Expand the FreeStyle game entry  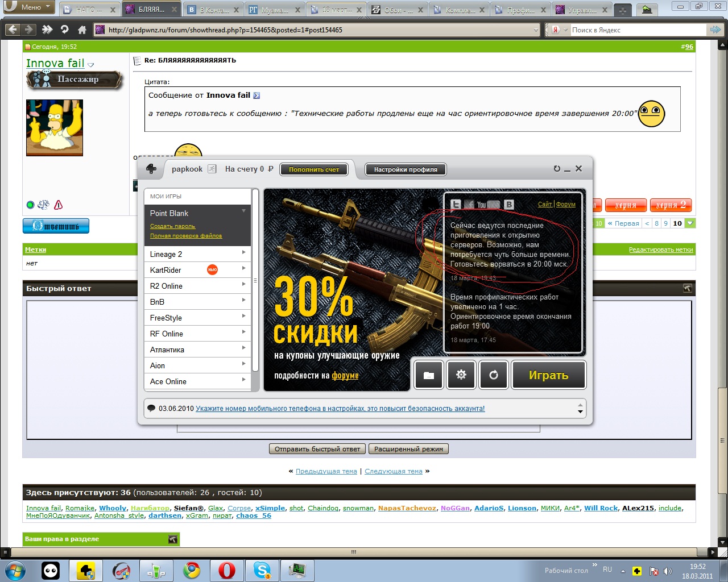[x=244, y=316]
